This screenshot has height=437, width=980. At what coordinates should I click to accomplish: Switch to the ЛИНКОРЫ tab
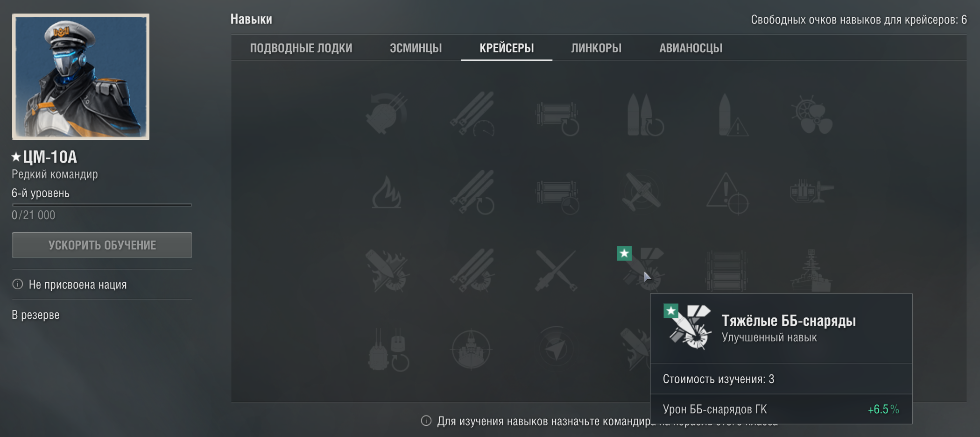(x=596, y=48)
